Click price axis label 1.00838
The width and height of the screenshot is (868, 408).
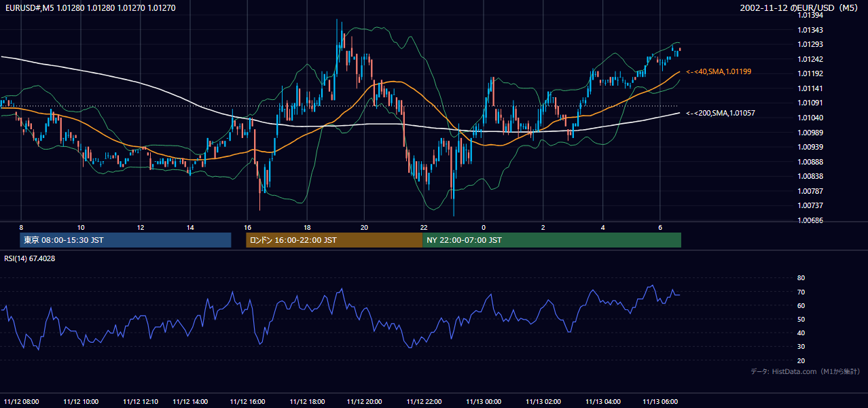811,177
